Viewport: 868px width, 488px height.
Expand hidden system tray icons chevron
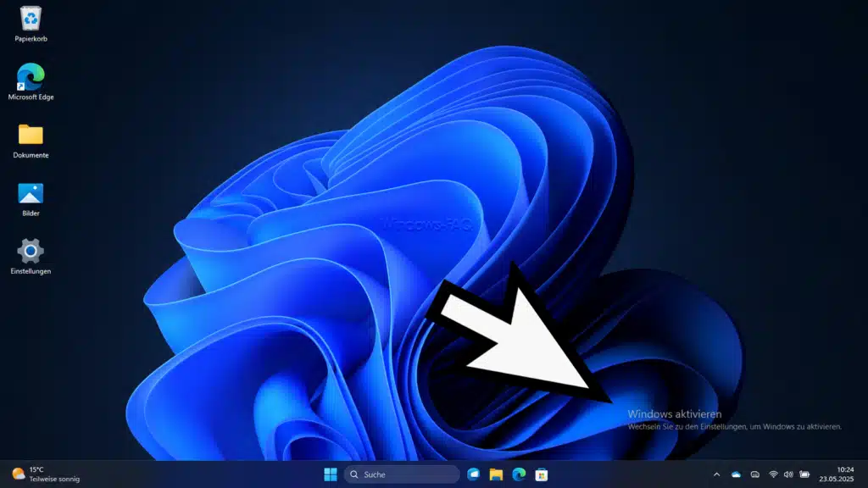[716, 474]
